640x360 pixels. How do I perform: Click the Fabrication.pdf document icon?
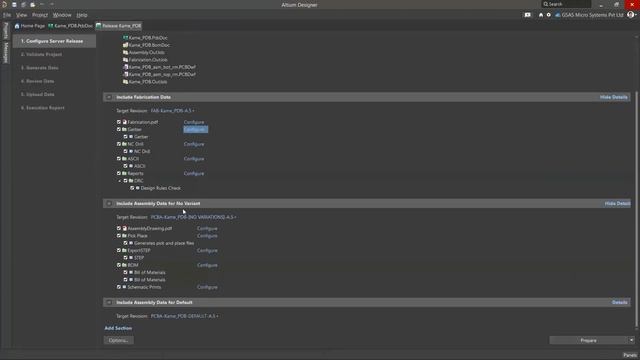[124, 122]
